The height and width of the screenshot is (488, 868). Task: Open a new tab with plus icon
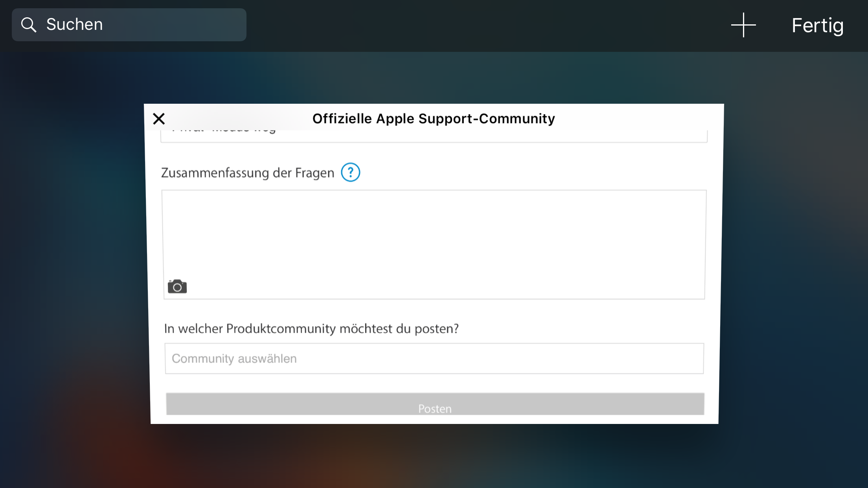(743, 25)
